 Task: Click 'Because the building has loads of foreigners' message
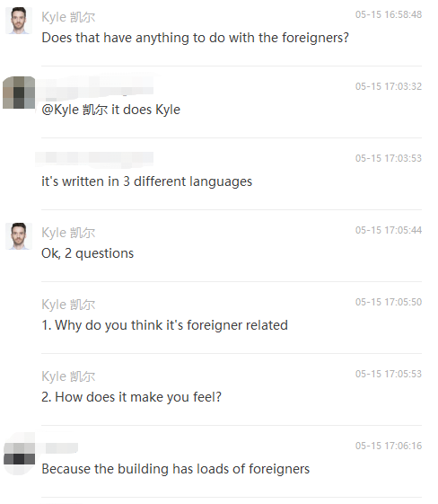(x=176, y=469)
